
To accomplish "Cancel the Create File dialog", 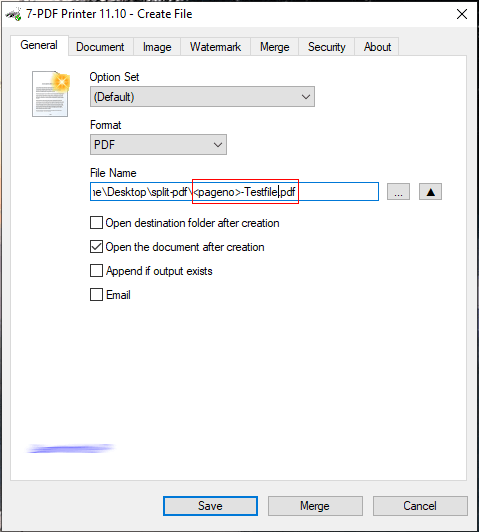I will pos(420,506).
